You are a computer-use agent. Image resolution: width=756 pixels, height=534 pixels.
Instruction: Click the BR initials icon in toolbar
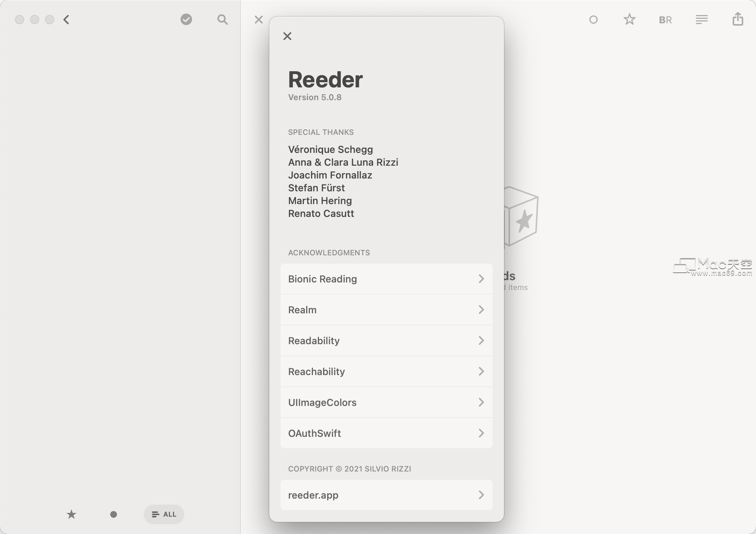(x=665, y=19)
